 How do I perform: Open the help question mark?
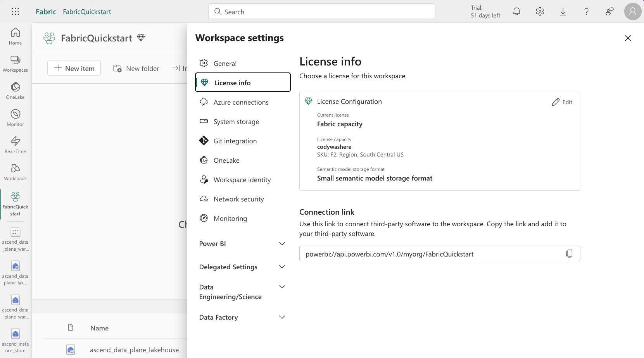click(x=586, y=12)
